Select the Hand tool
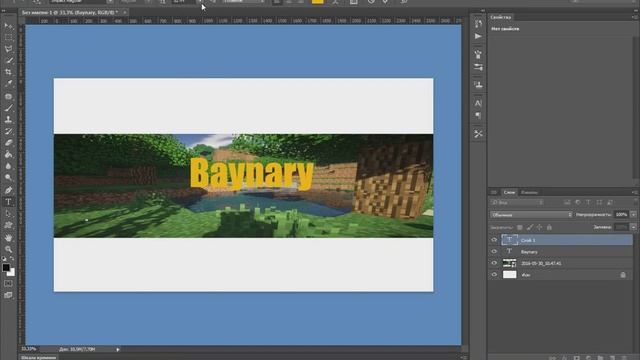This screenshot has width=640, height=360. point(8,238)
